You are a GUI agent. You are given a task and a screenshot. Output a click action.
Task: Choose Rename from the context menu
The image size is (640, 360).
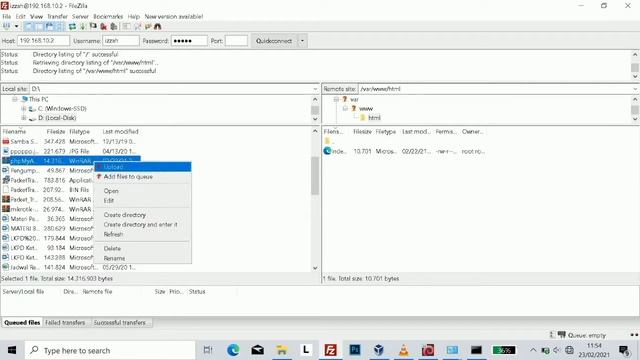[142, 258]
